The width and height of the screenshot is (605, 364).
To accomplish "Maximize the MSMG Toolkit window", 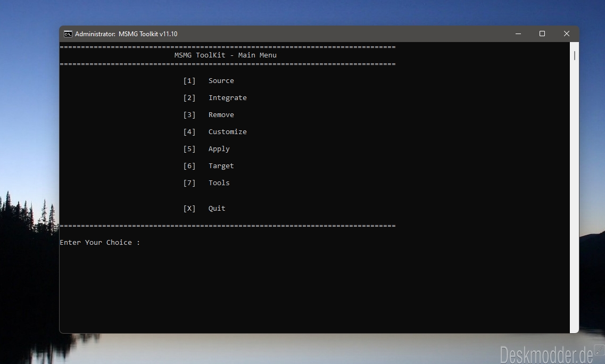I will [542, 34].
